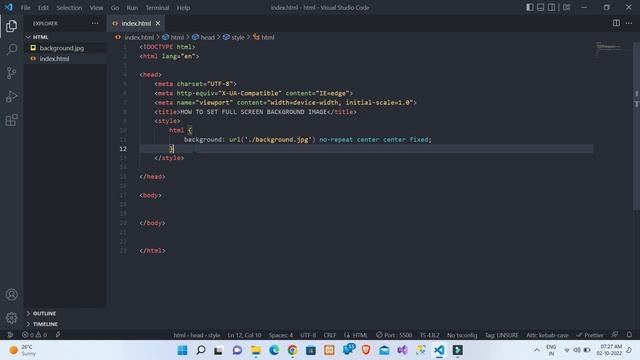Open the Extensions view
This screenshot has width=640, height=360.
(x=11, y=120)
